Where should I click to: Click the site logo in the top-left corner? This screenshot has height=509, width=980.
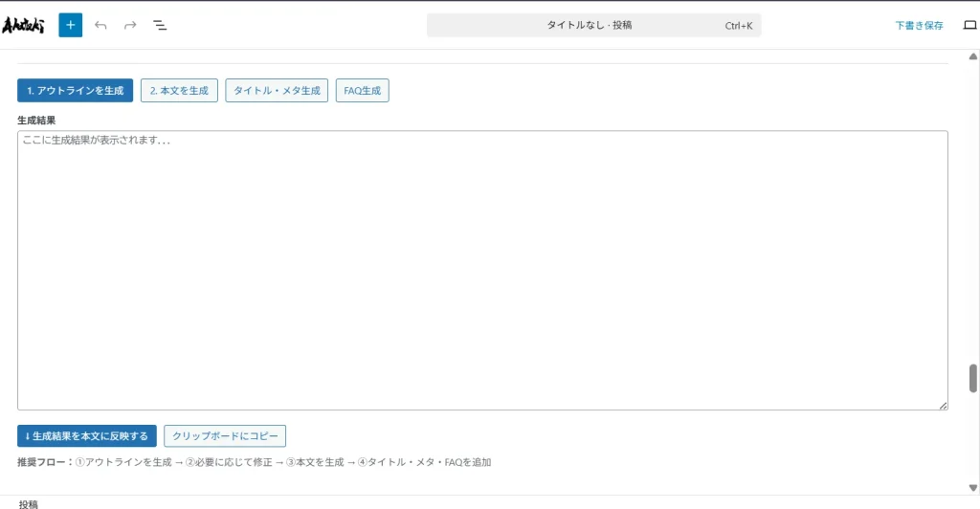click(24, 25)
